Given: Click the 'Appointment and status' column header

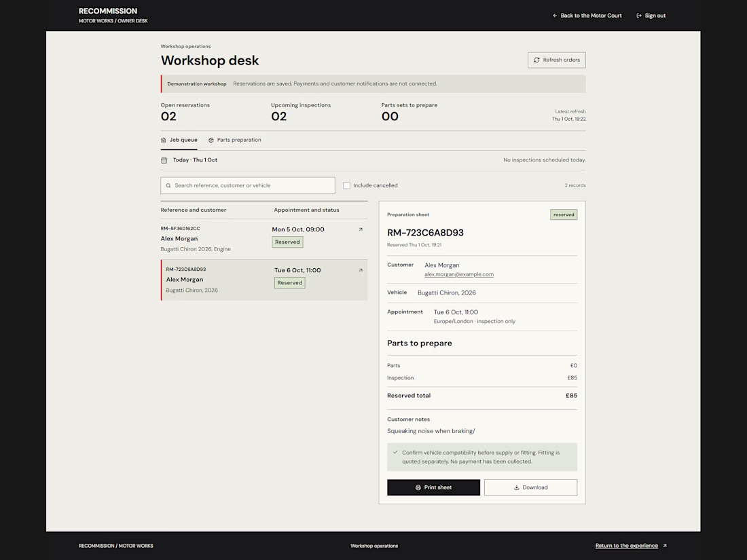Looking at the screenshot, I should [307, 210].
